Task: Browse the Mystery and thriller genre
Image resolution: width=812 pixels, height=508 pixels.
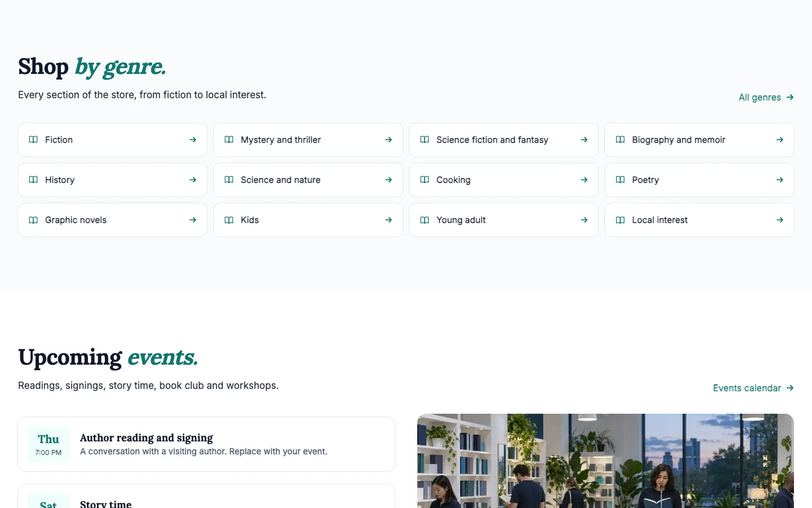Action: point(308,139)
